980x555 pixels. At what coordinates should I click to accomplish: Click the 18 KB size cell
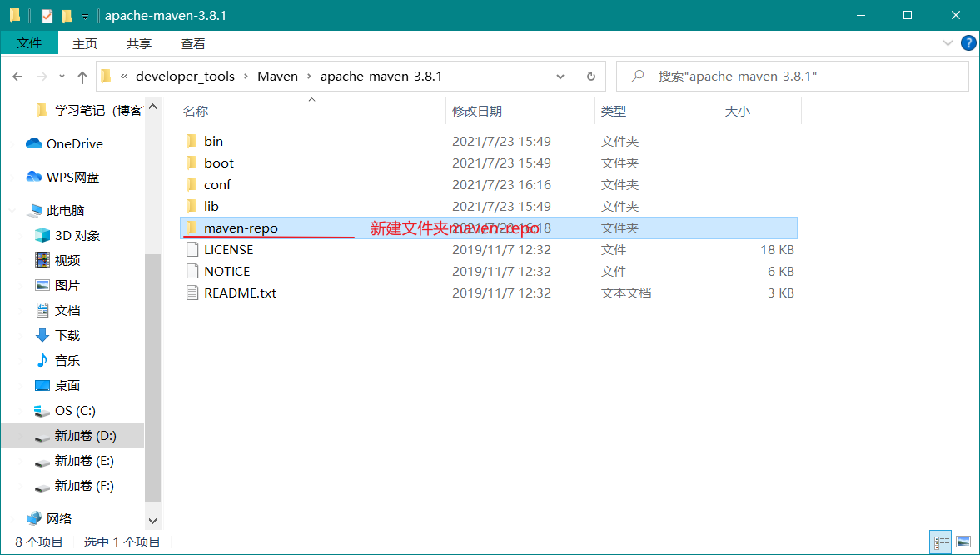tap(777, 250)
